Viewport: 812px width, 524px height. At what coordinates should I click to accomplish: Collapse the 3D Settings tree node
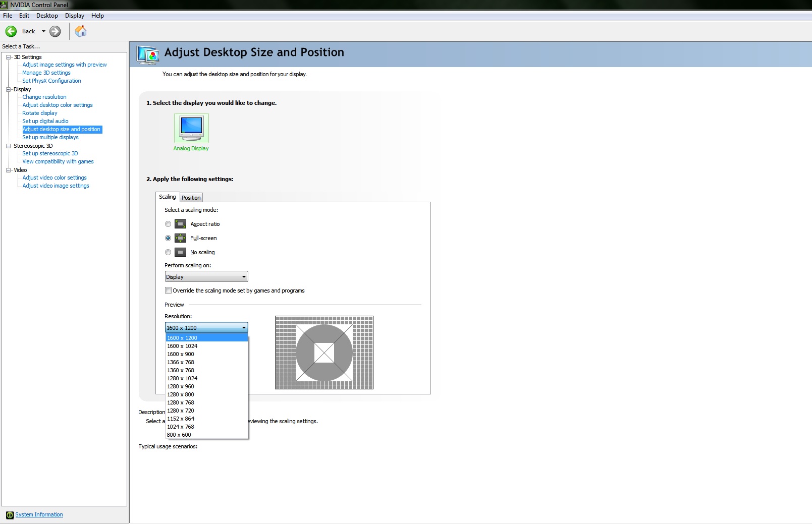(9, 57)
